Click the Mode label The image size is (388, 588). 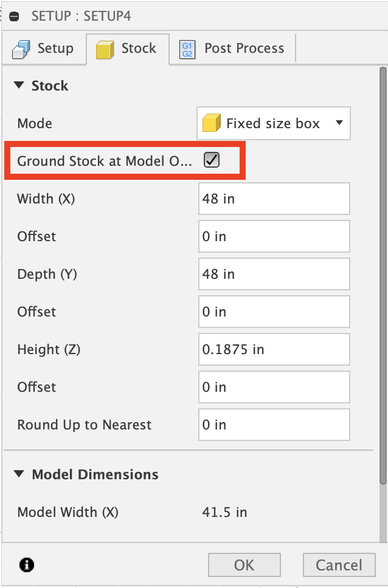click(35, 123)
